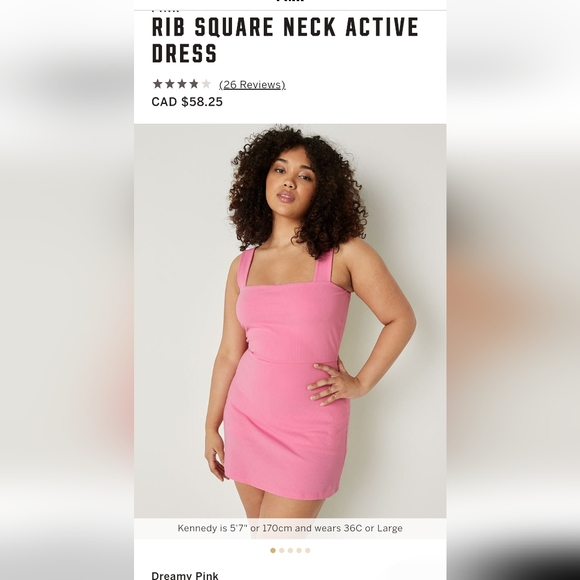580x580 pixels.
Task: Click the empty fifth rating star
Action: 206,84
